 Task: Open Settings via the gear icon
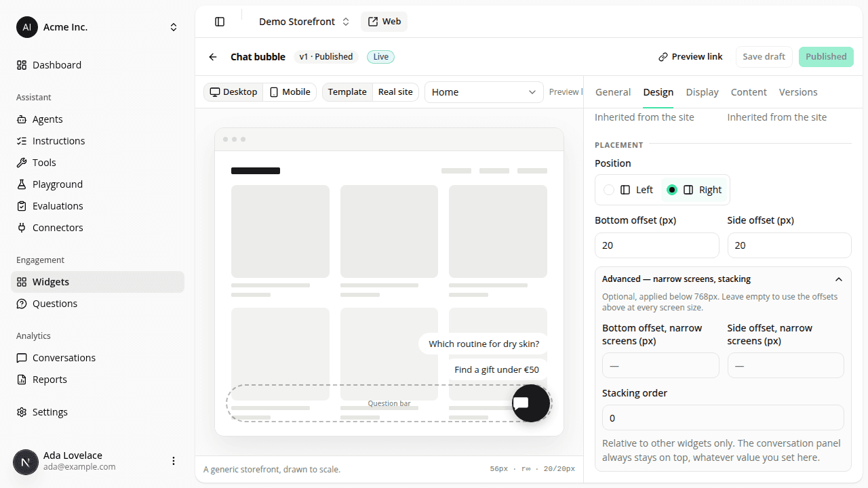(x=22, y=412)
